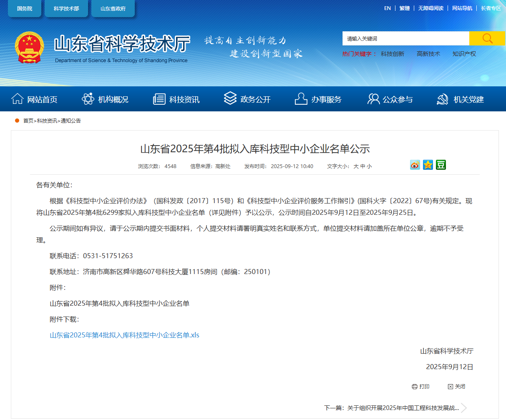Switch site language to EN
The width and height of the screenshot is (506, 420).
pyautogui.click(x=388, y=8)
